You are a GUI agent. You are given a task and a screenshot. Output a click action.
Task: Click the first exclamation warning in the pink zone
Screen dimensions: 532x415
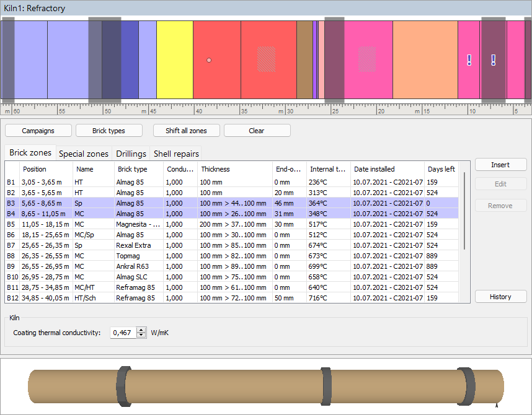(x=469, y=60)
